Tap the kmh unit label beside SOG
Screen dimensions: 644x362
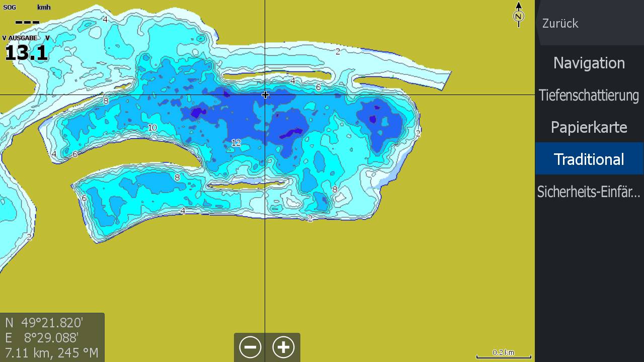44,8
